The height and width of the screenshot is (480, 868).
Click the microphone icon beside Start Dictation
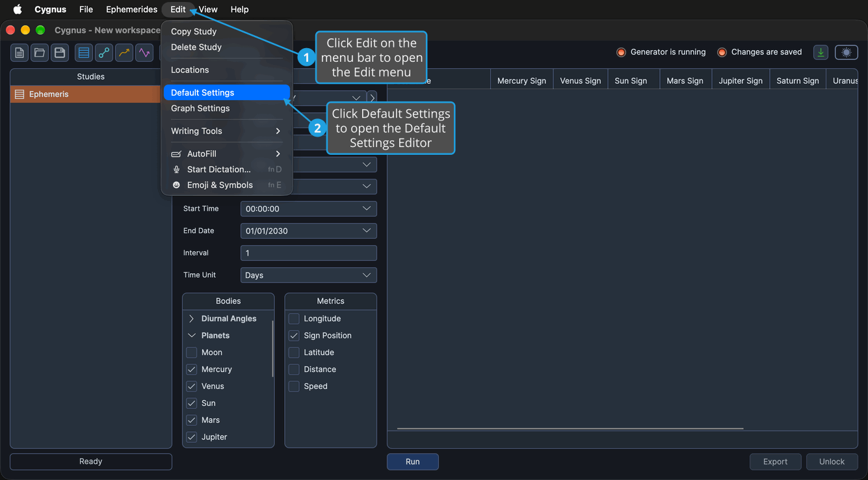(176, 169)
